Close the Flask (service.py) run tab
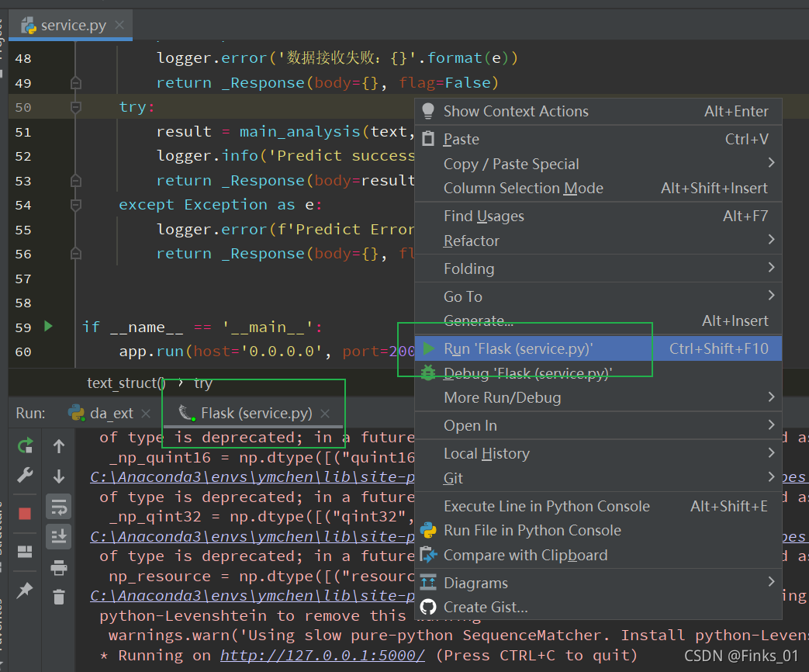This screenshot has width=809, height=672. tap(325, 414)
